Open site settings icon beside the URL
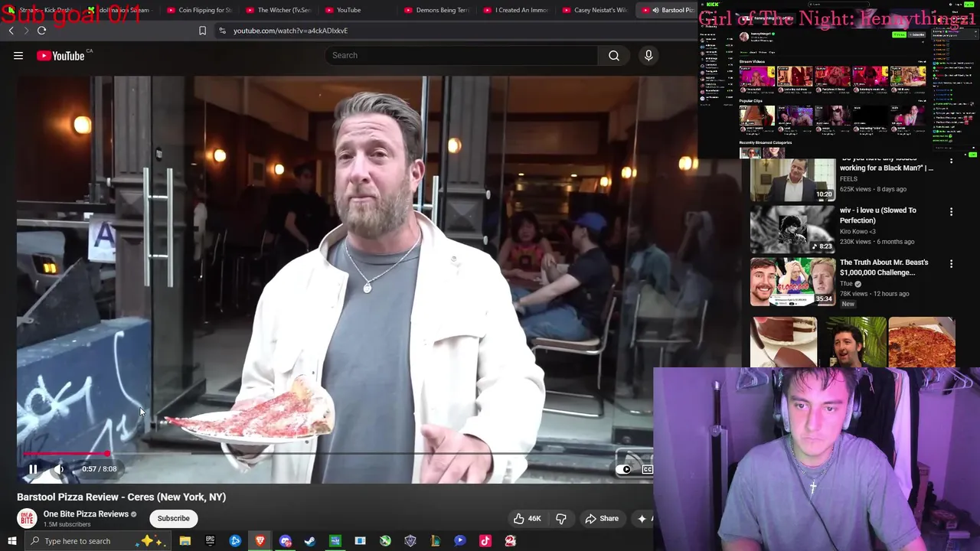Image resolution: width=980 pixels, height=551 pixels. [222, 31]
